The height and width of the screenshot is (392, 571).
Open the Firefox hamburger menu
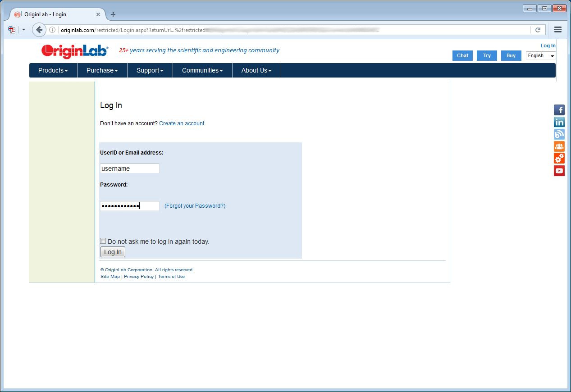point(558,30)
